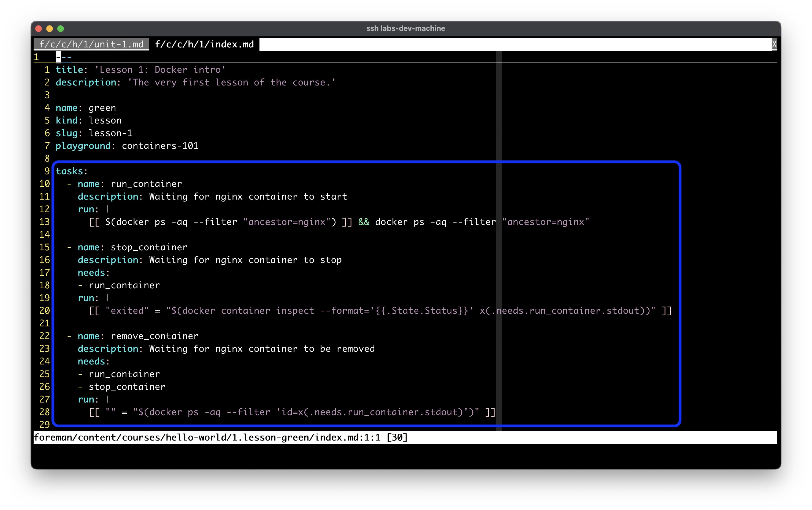The image size is (812, 510).
Task: Click the red close window button
Action: point(38,29)
